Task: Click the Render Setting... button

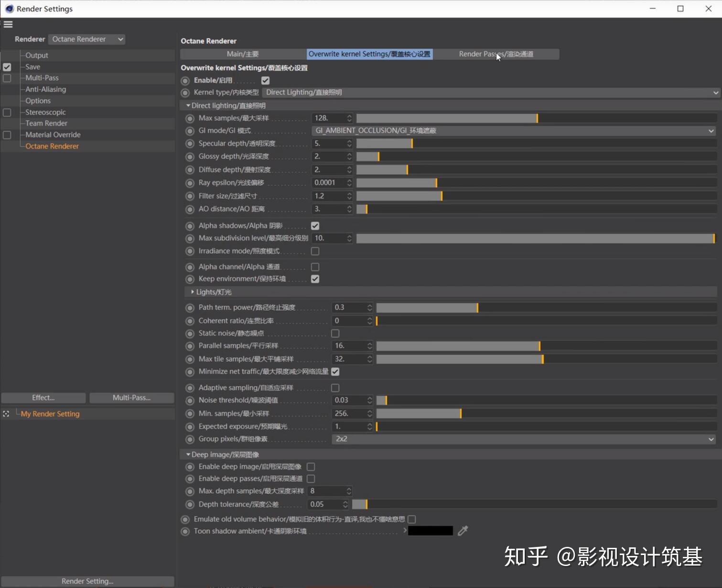Action: click(87, 581)
